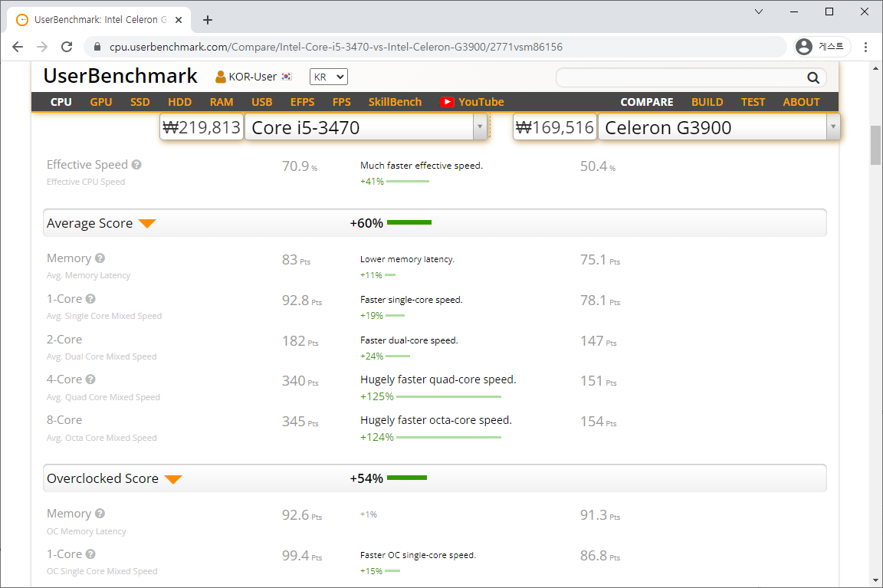This screenshot has height=588, width=883.
Task: Open the SSD category tab
Action: [x=140, y=102]
